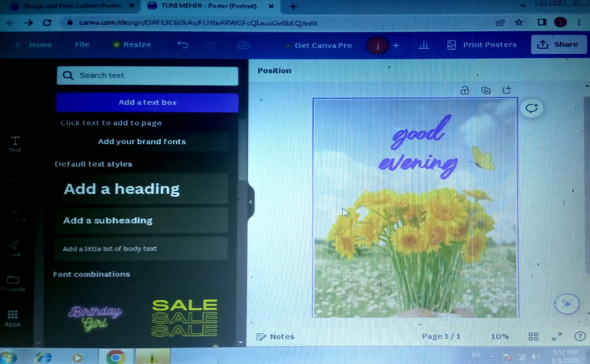The image size is (590, 364).
Task: Add a comment with the bubble icon
Action: pyautogui.click(x=532, y=108)
